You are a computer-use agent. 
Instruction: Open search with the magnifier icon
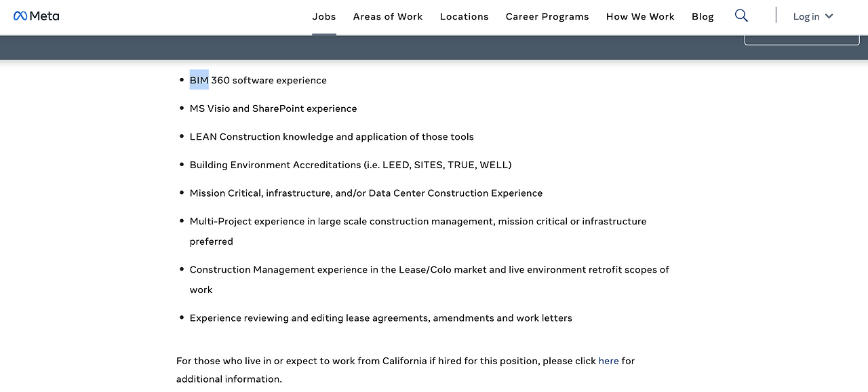click(741, 16)
